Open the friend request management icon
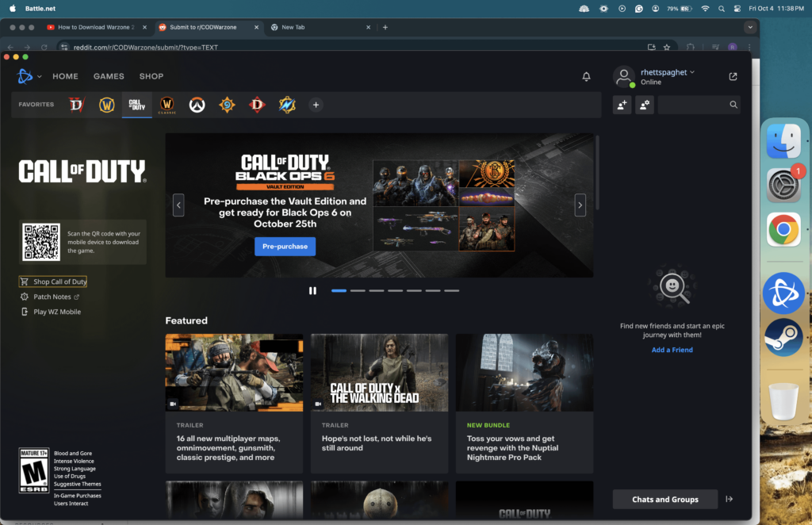Image resolution: width=812 pixels, height=525 pixels. 645,105
